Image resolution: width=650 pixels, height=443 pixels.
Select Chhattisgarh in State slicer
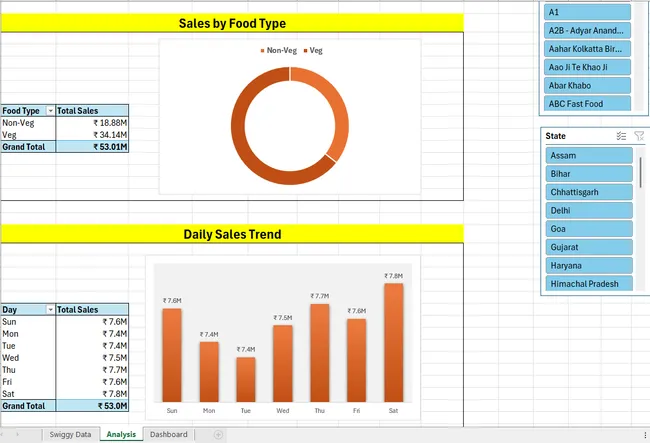pos(589,192)
